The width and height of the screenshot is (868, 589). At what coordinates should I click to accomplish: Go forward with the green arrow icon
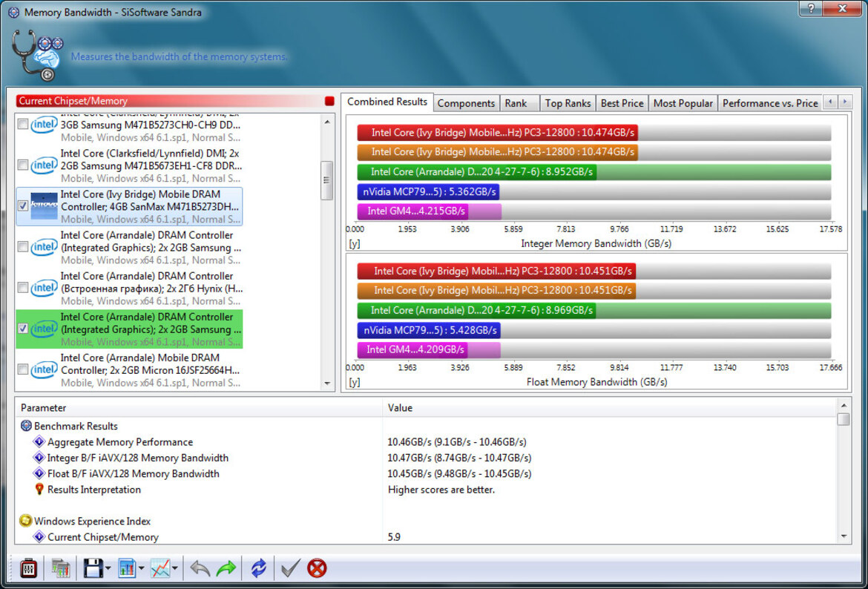226,568
